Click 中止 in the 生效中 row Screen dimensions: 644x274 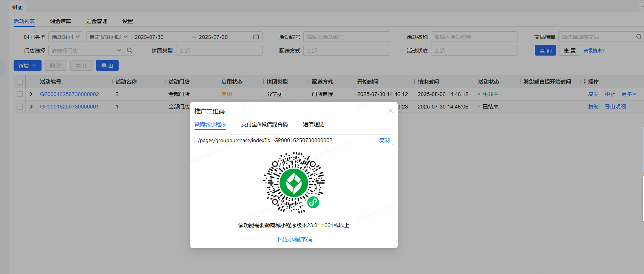tap(610, 94)
